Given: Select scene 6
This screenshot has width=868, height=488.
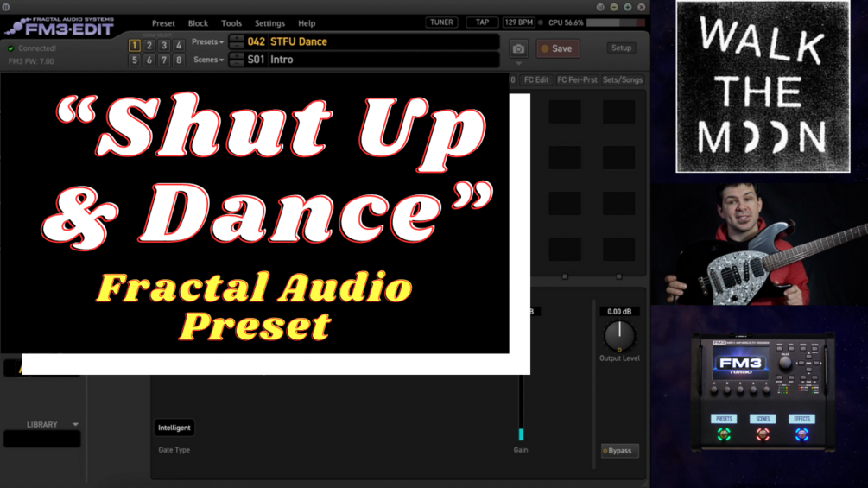Looking at the screenshot, I should tap(149, 60).
